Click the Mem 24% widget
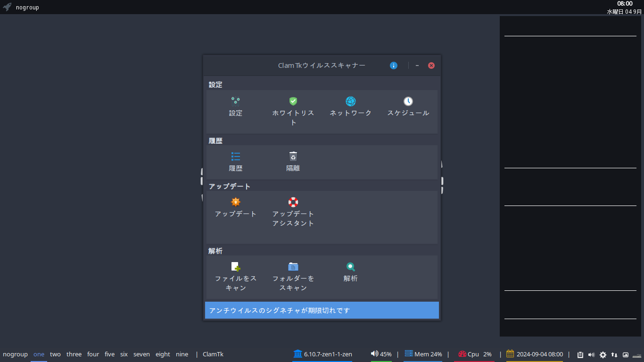Screen dimensions: 644x362 tap(423, 354)
